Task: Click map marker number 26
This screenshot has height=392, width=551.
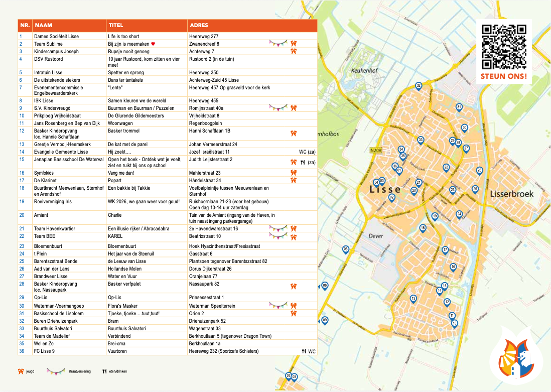Action: (479, 171)
